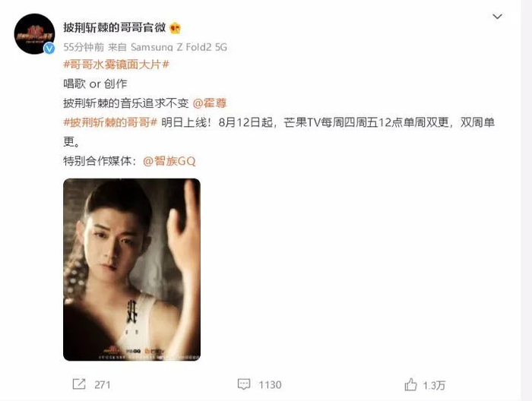Viewport: 532px width, 401px height.
Task: Click the Samsung Z Fold2 5G source
Action: coord(179,47)
